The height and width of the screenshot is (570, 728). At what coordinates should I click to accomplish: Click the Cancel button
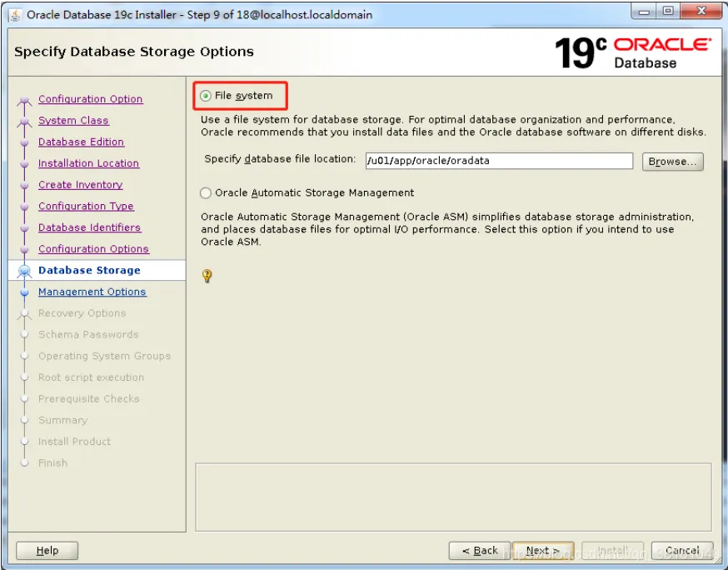click(x=682, y=551)
